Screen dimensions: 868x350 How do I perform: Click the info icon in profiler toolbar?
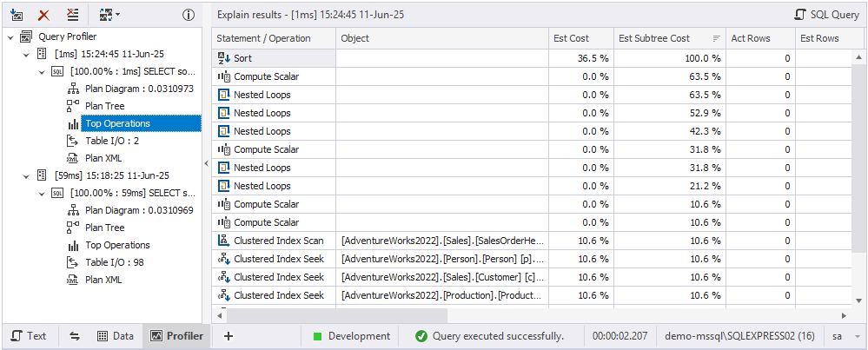point(188,15)
